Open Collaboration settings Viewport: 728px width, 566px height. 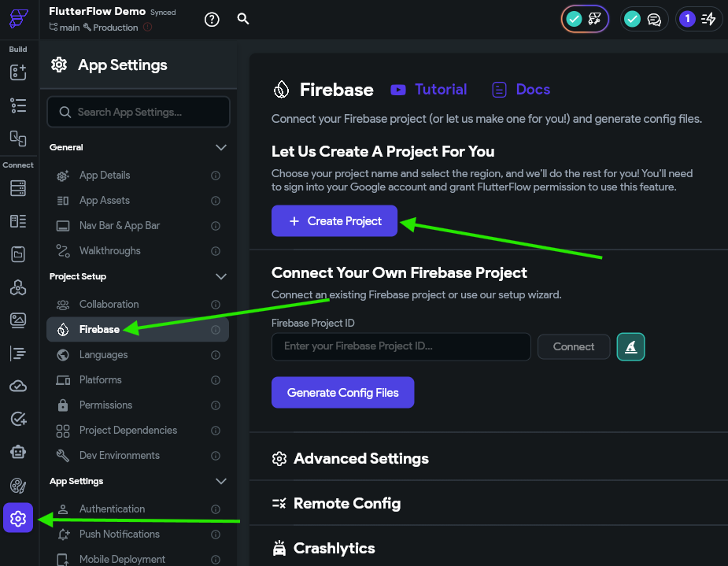[138, 305]
